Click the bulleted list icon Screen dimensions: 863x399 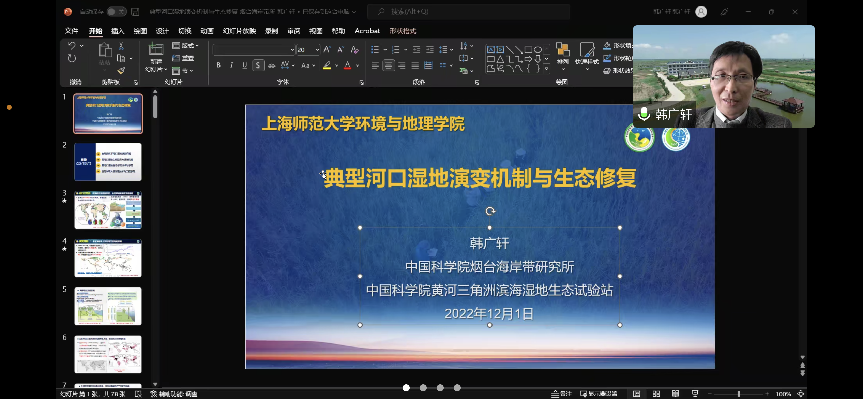[x=375, y=50]
